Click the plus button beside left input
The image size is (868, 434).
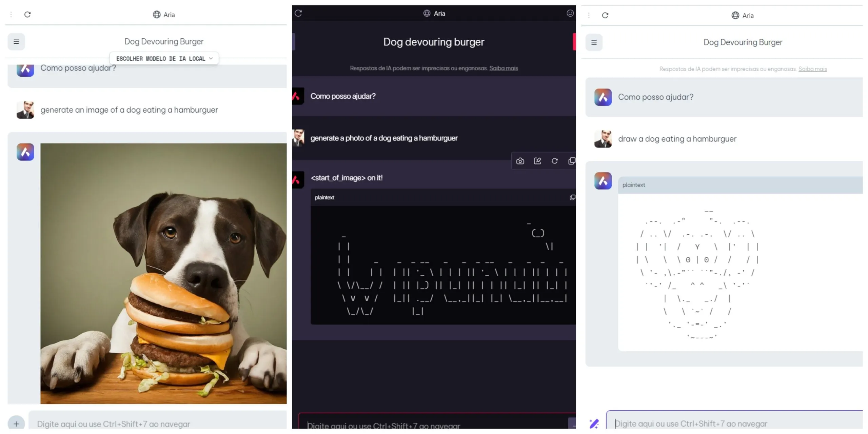(x=16, y=423)
